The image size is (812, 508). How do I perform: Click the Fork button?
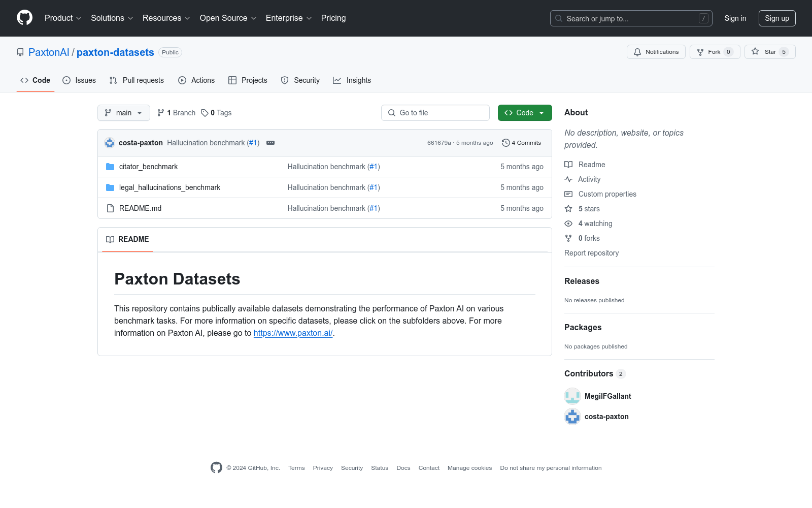tap(715, 52)
